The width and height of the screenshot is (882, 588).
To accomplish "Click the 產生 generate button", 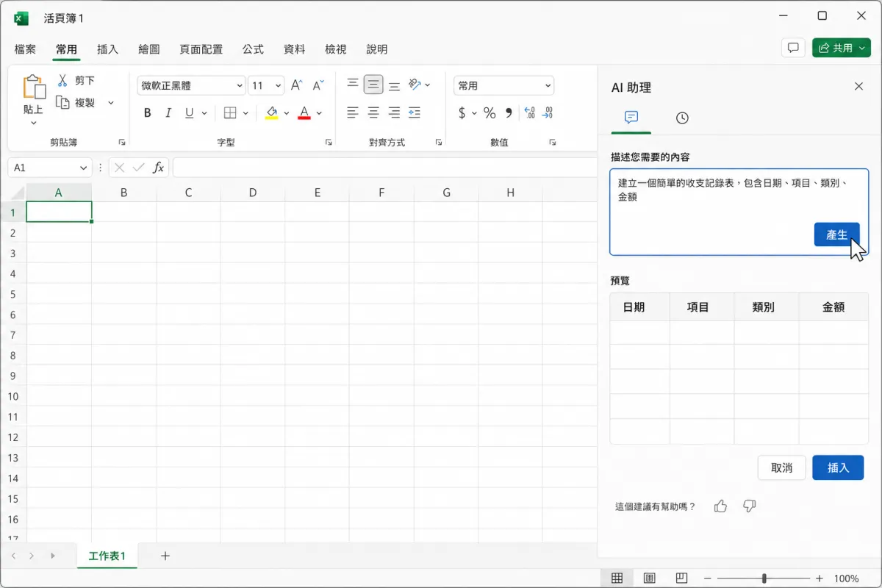I will [836, 234].
